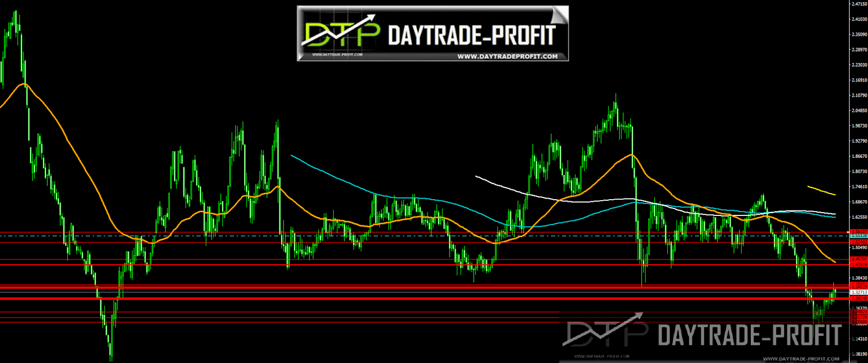The image size is (868, 363).
Task: Select the red 1.34527 level price tag
Action: tap(859, 287)
